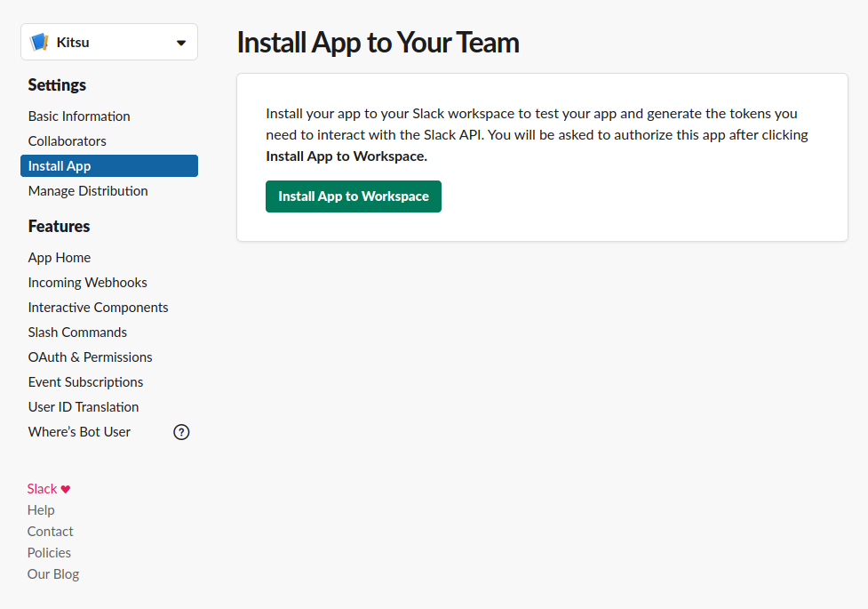Open the Slash Commands page
868x609 pixels.
click(x=77, y=332)
